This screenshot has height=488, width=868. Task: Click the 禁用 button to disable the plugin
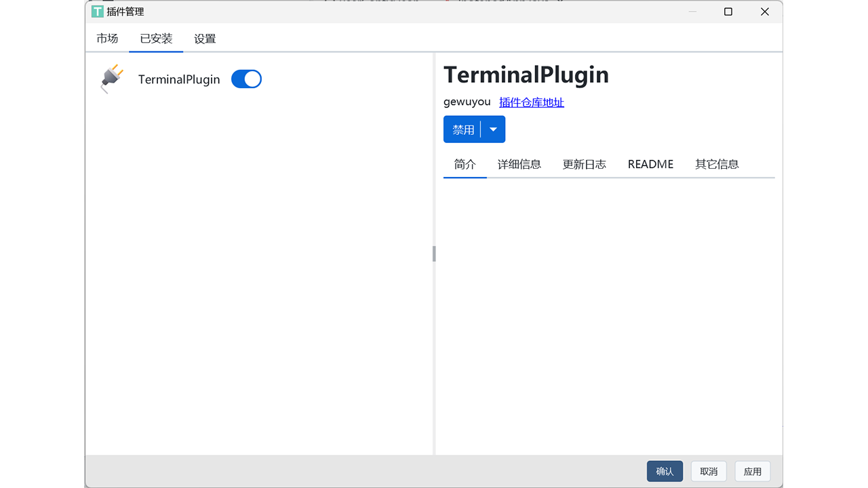click(463, 129)
